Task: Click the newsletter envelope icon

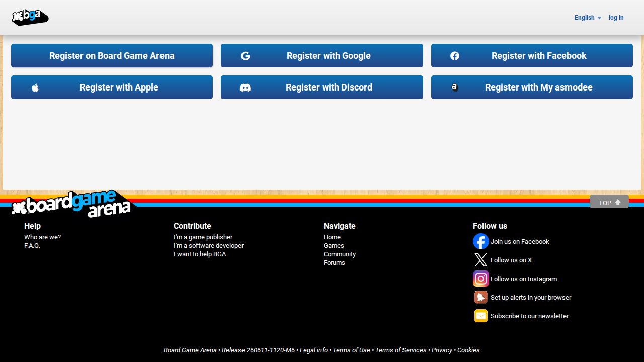Action: 481,316
